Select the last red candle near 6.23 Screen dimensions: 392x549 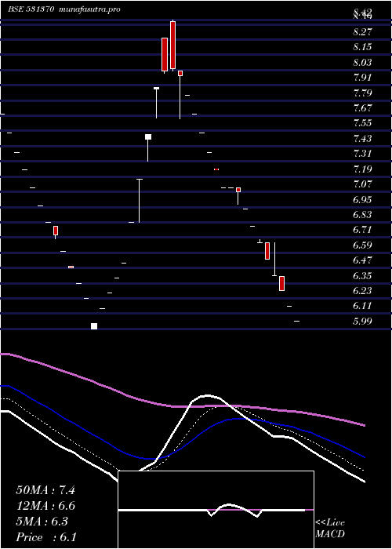point(281,284)
